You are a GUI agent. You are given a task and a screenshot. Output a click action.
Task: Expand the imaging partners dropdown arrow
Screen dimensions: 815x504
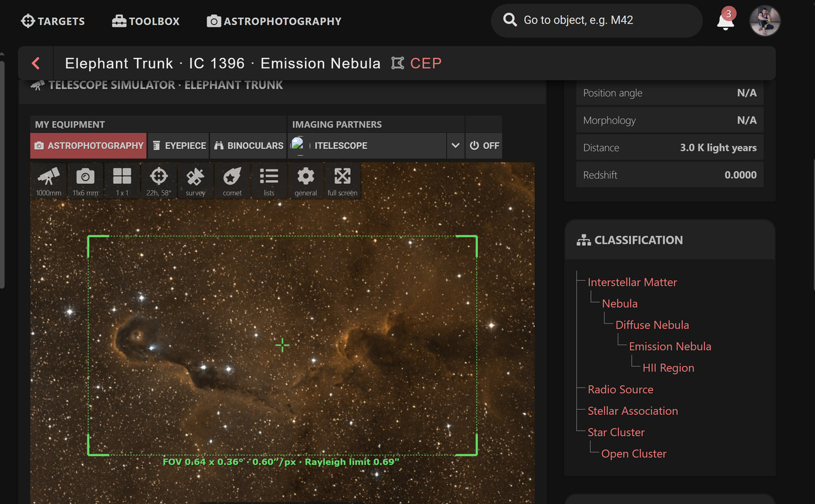coord(455,146)
